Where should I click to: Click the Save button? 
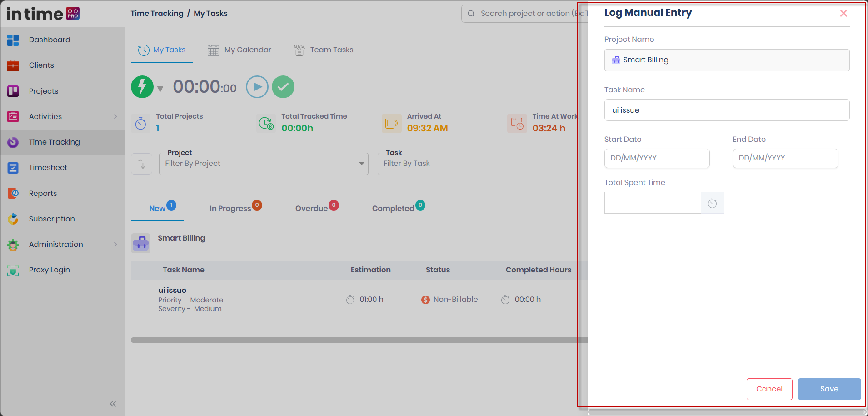(x=829, y=389)
